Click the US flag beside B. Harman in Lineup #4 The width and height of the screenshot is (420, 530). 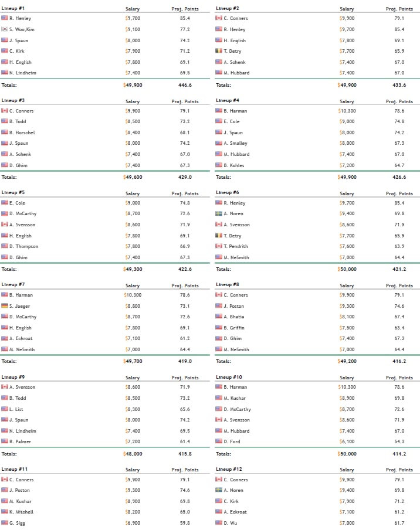coord(219,110)
